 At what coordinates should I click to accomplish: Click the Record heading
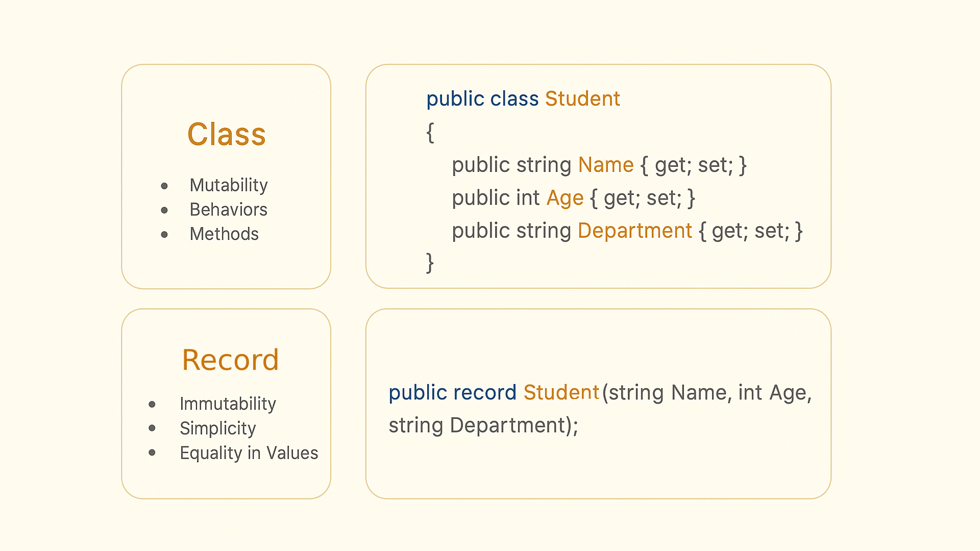(x=230, y=360)
